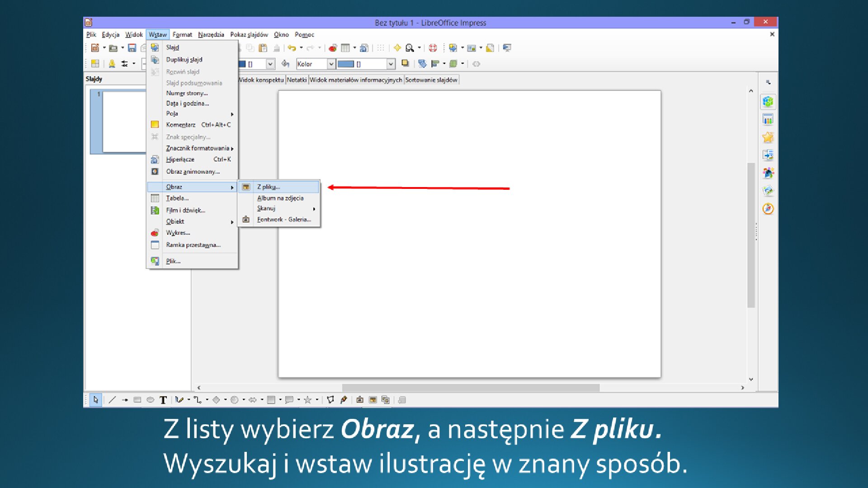Open the Gallery deck in the sidebar
Viewport: 868px width, 488px height.
pos(768,137)
